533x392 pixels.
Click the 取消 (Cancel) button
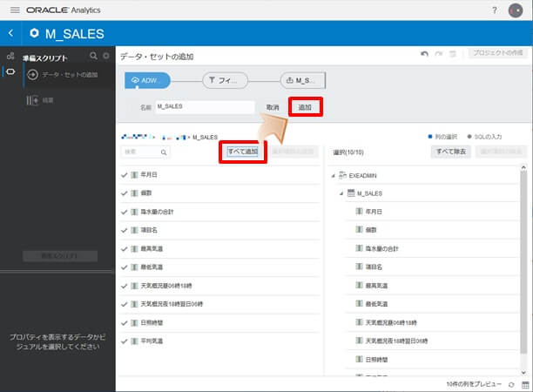(x=273, y=107)
